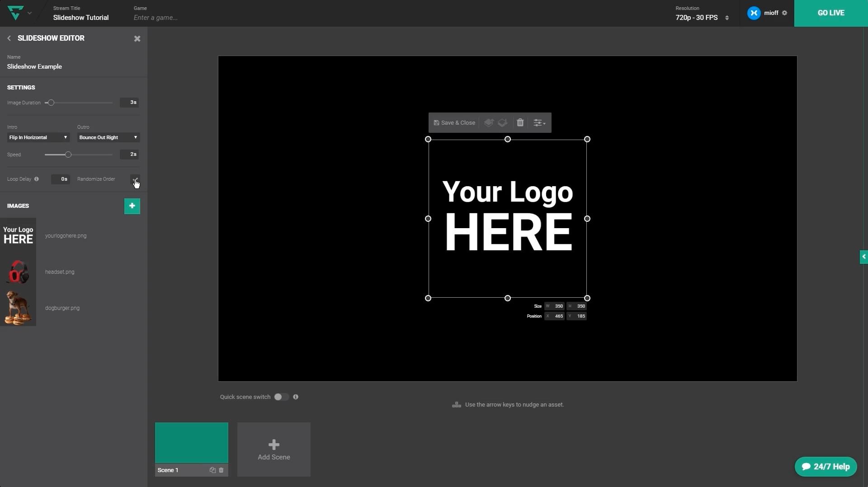Viewport: 868px width, 487px height.
Task: Expand the right side panel arrow tab
Action: (x=863, y=257)
